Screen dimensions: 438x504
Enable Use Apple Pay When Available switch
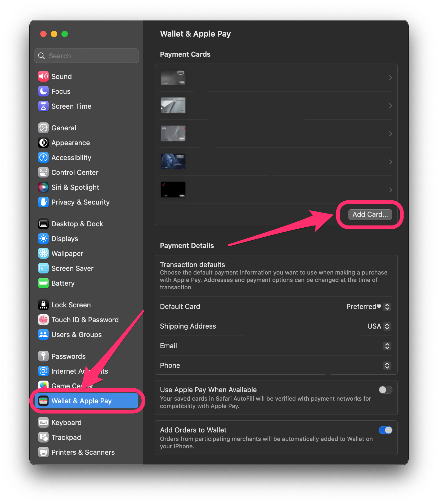pos(385,390)
